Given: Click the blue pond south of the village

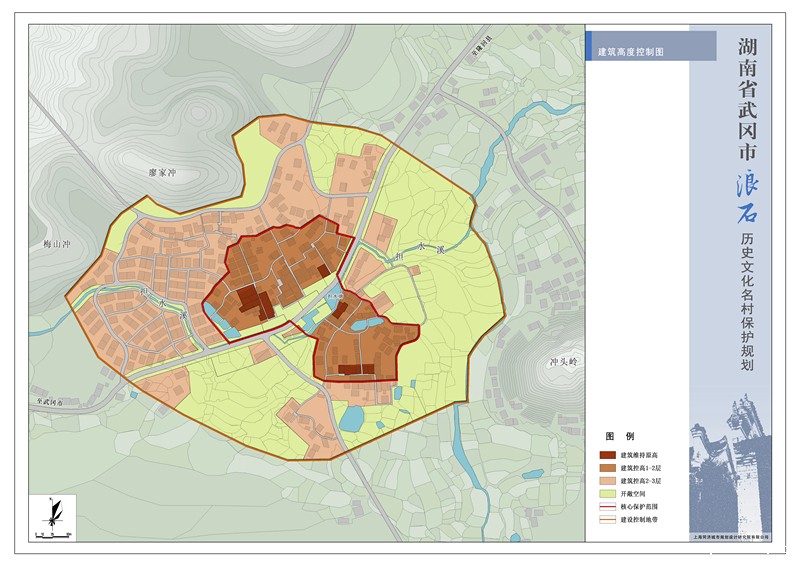Looking at the screenshot, I should tap(352, 418).
